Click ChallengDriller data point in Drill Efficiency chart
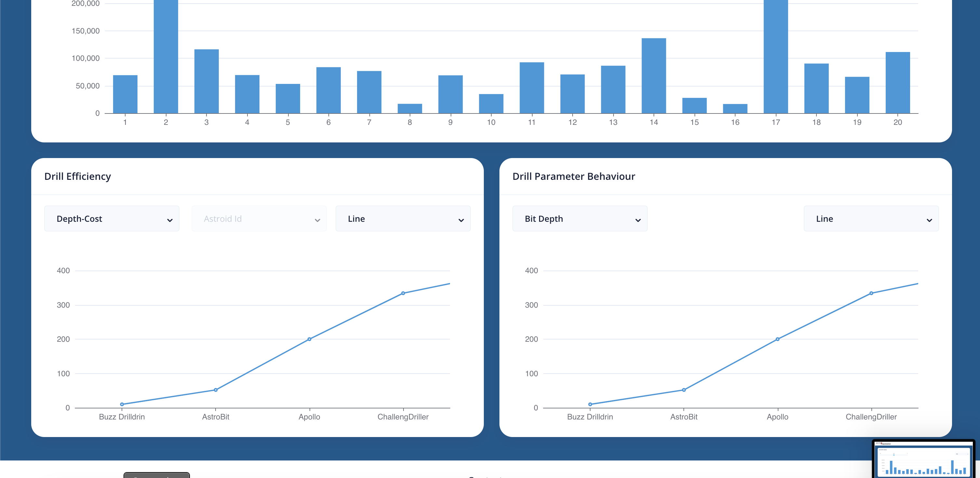This screenshot has width=980, height=478. 403,293
